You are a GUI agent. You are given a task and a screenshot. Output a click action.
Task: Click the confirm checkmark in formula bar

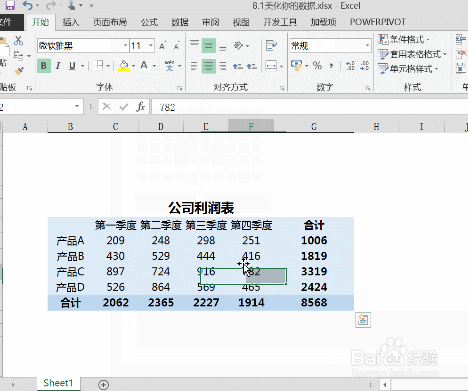[124, 107]
